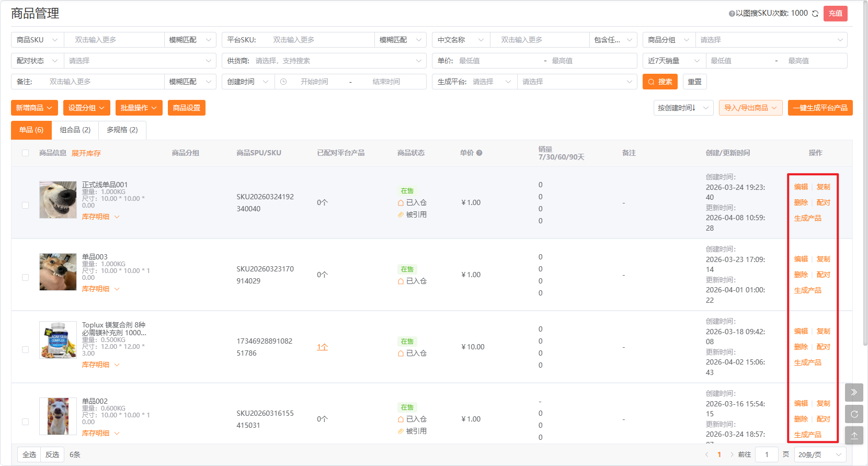
Task: Open the 近7天销量 range type dropdown
Action: [674, 61]
